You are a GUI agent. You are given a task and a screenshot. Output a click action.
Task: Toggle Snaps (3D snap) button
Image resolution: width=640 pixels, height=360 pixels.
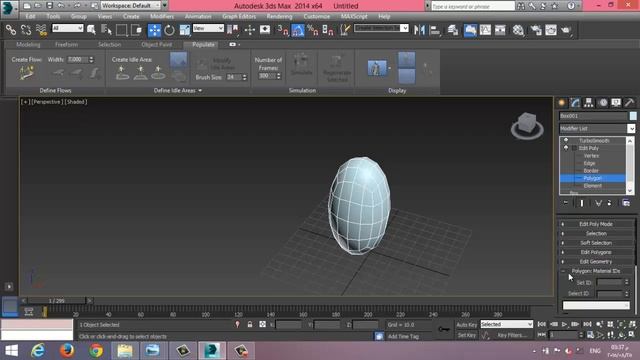(x=282, y=30)
